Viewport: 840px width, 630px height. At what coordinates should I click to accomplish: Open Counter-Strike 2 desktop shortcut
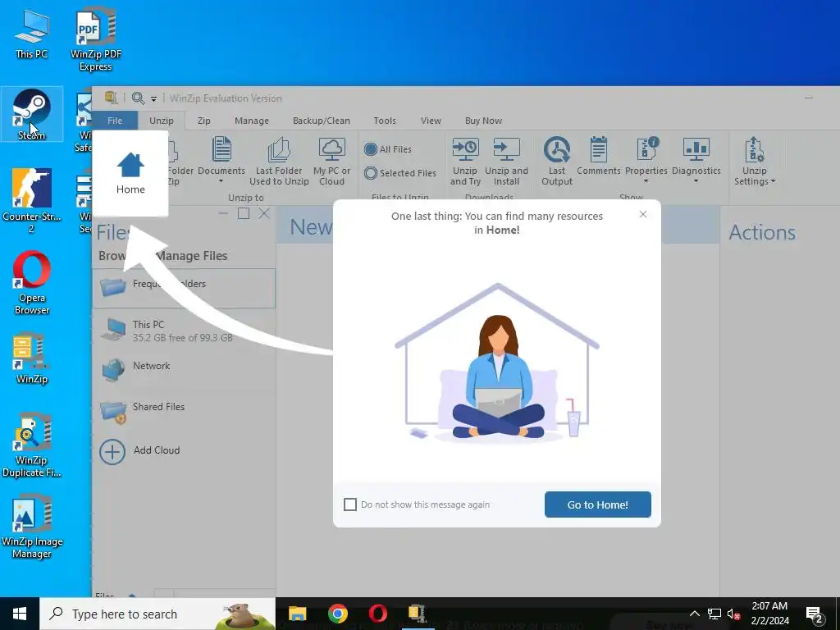coord(32,200)
